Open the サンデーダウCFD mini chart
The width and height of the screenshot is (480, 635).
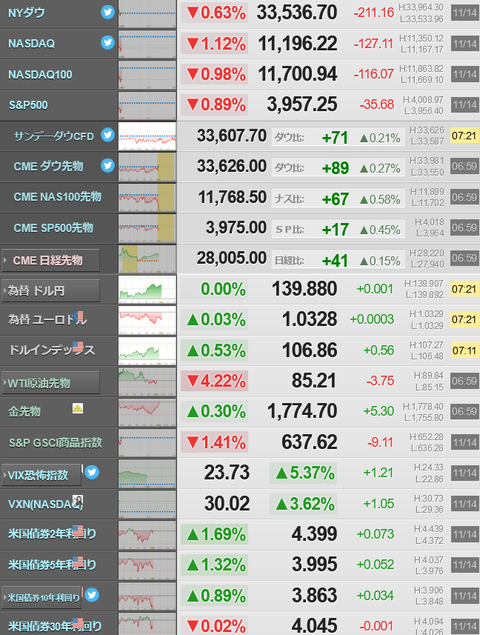coord(147,136)
